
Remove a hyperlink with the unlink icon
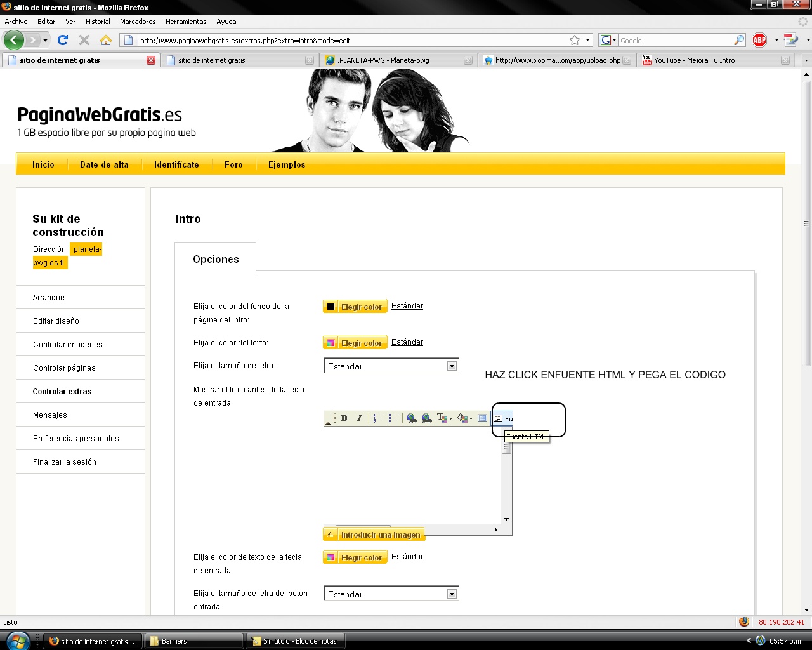(x=427, y=418)
